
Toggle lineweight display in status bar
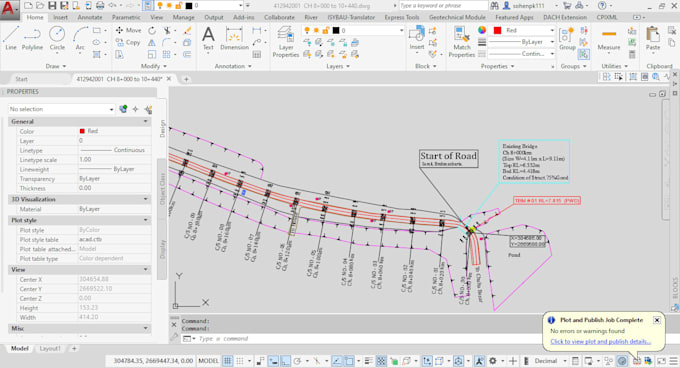(x=369, y=361)
